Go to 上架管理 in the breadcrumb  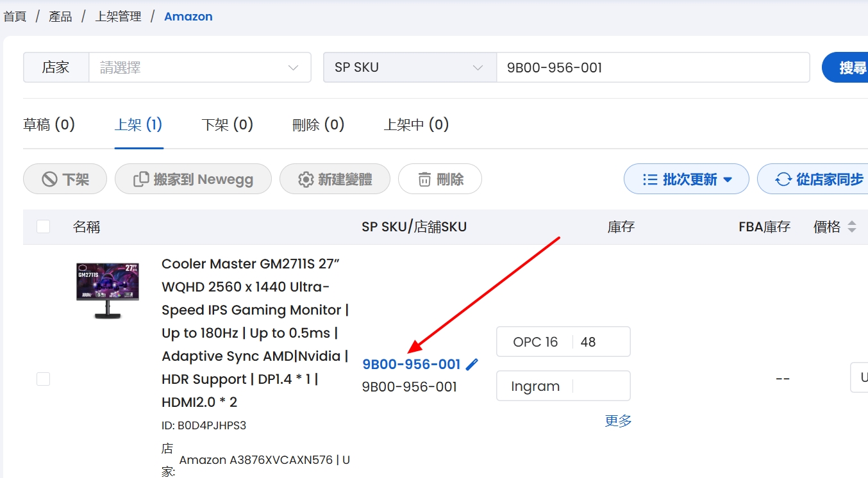tap(118, 17)
